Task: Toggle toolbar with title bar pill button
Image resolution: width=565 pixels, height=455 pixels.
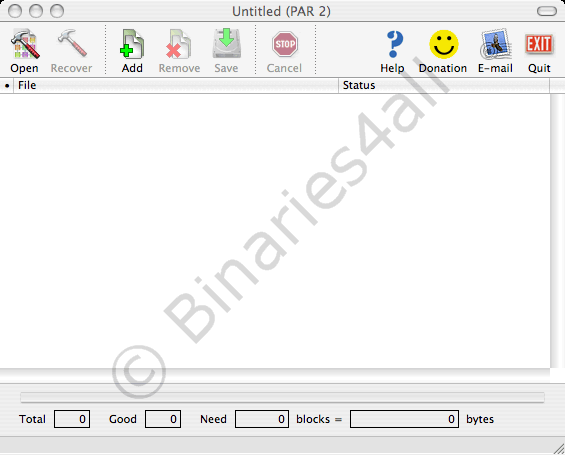Action: [x=547, y=11]
